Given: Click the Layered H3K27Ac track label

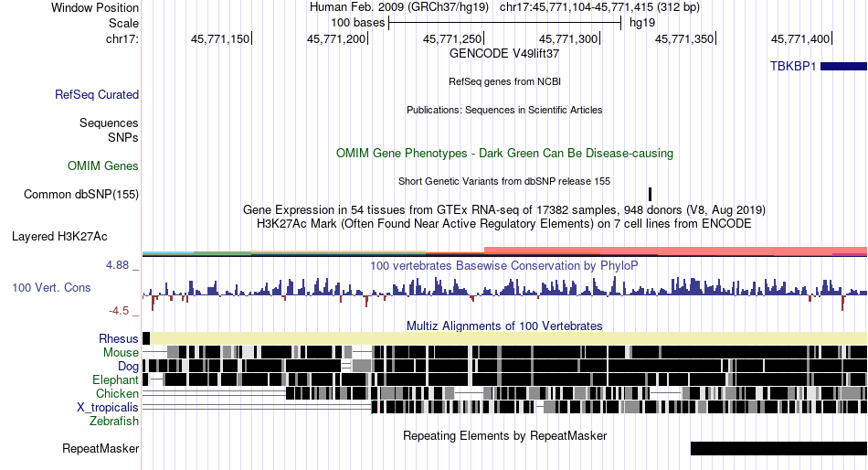Looking at the screenshot, I should [x=59, y=237].
